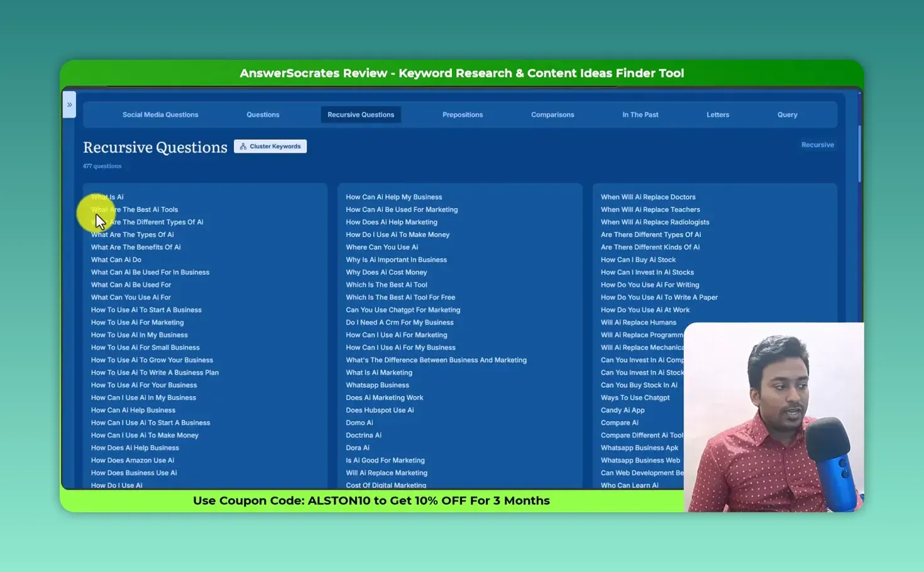924x572 pixels.
Task: Select 'Whatsapp Business' keyword
Action: [x=377, y=386]
